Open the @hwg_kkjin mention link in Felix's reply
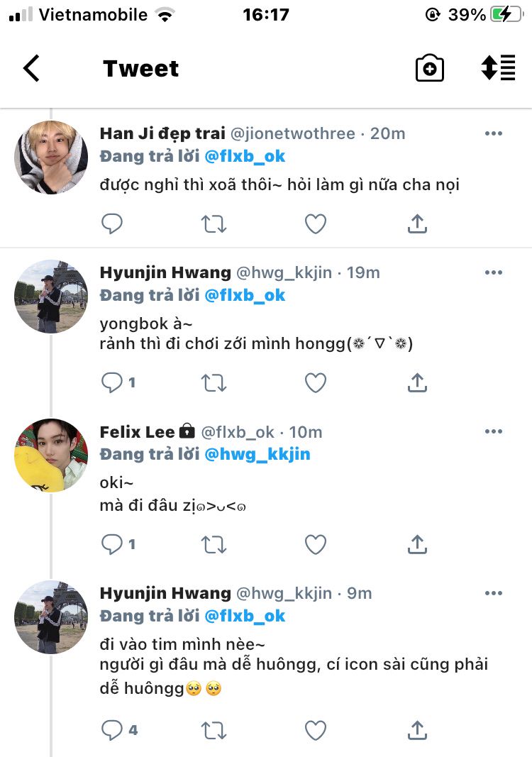 tap(257, 454)
